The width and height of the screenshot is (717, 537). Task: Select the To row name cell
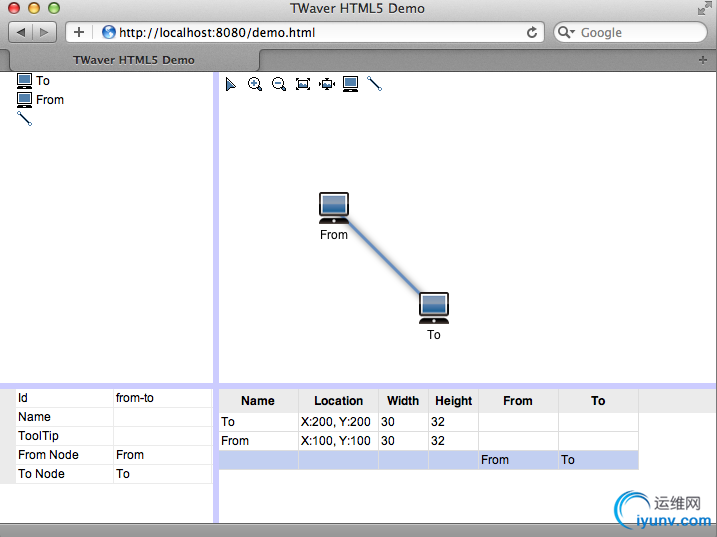tap(258, 422)
